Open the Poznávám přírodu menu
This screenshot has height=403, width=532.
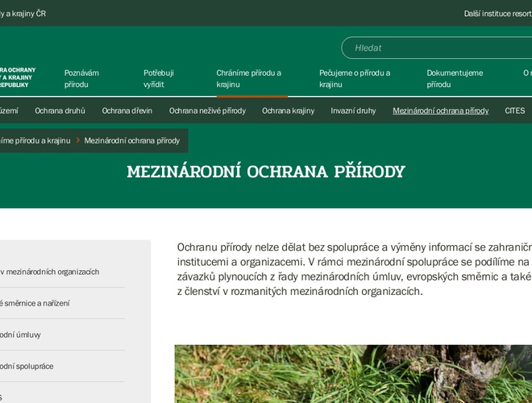[x=81, y=78]
